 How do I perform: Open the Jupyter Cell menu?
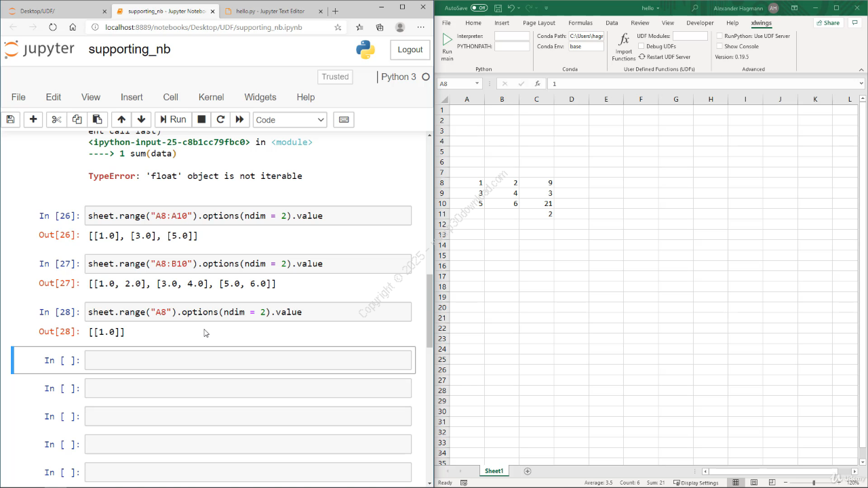click(171, 97)
